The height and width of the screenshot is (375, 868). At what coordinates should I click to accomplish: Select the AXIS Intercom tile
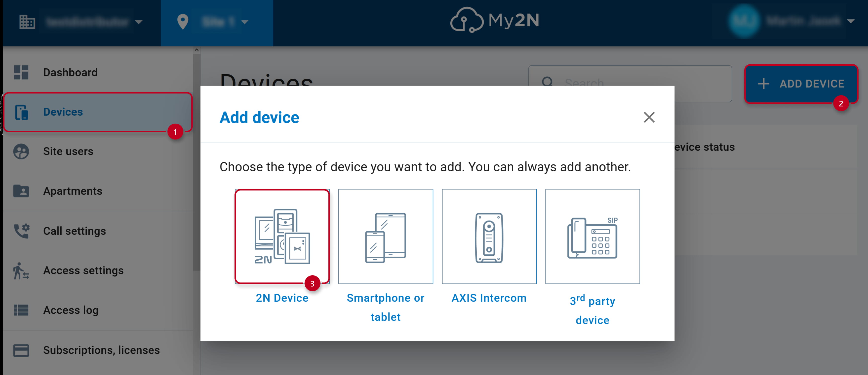click(489, 236)
